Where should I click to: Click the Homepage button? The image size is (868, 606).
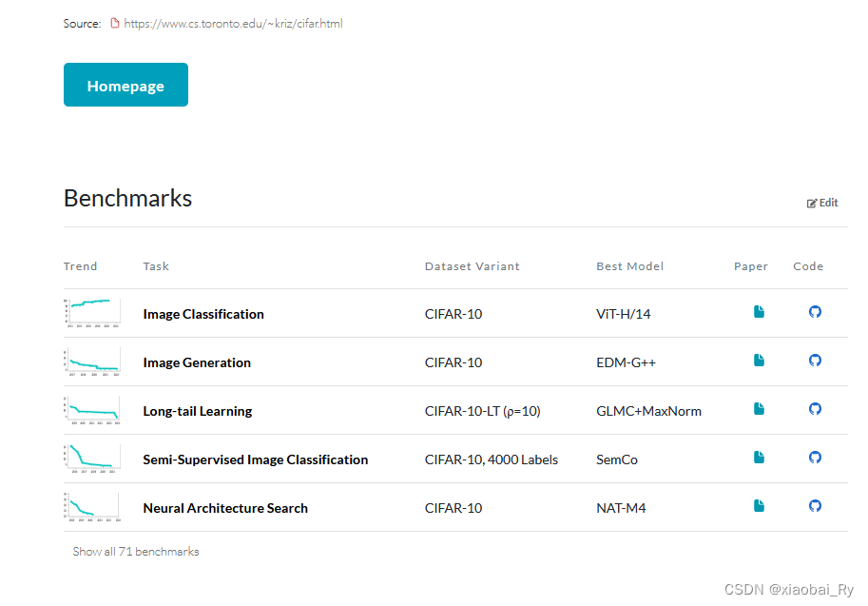tap(125, 85)
